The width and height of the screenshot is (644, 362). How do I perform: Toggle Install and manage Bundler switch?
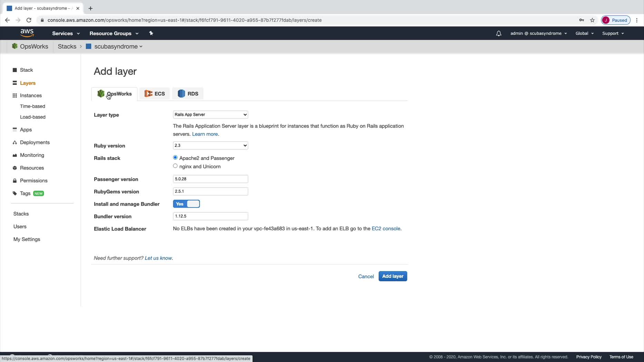[186, 204]
